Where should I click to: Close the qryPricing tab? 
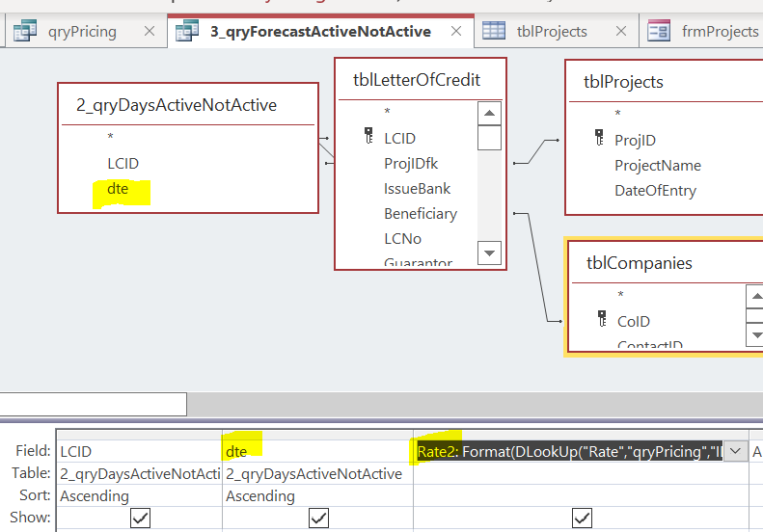tap(150, 32)
